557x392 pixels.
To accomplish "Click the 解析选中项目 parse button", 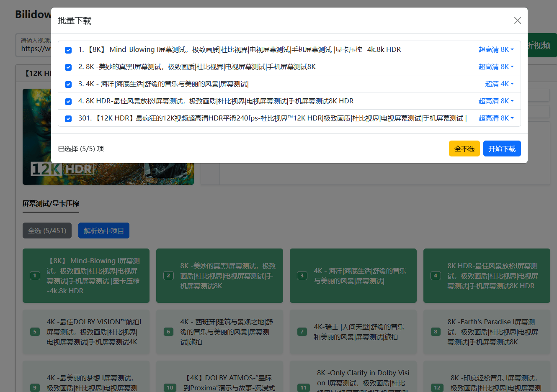I will coord(103,231).
